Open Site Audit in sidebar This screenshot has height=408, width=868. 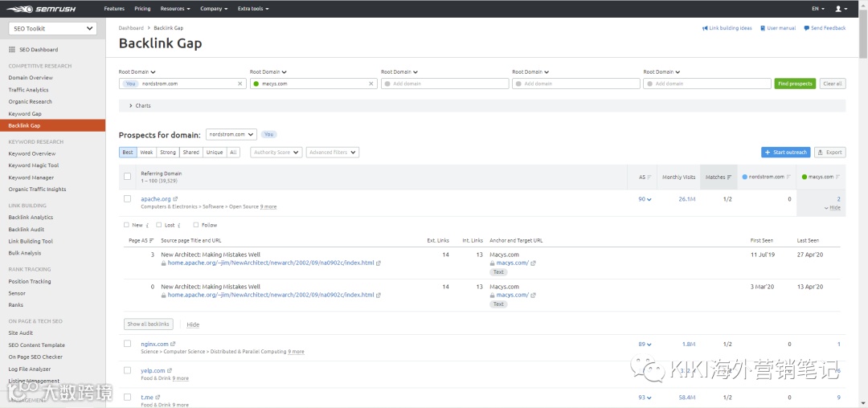click(20, 333)
